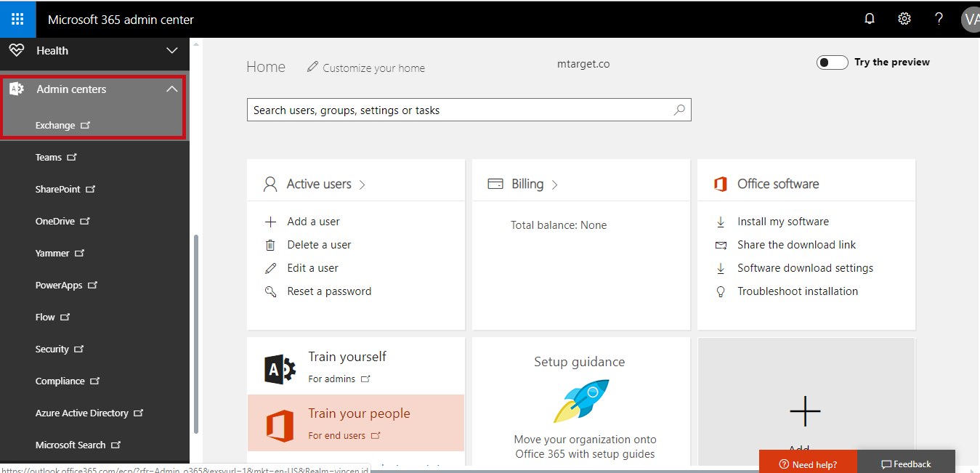The image size is (980, 473).
Task: Click the For end users link
Action: pos(337,435)
